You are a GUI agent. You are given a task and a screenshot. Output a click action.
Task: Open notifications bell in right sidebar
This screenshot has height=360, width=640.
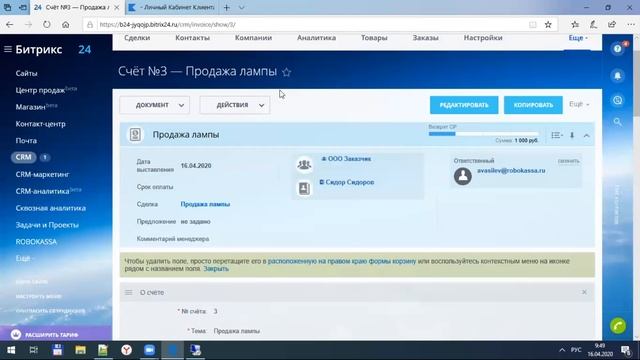618,76
